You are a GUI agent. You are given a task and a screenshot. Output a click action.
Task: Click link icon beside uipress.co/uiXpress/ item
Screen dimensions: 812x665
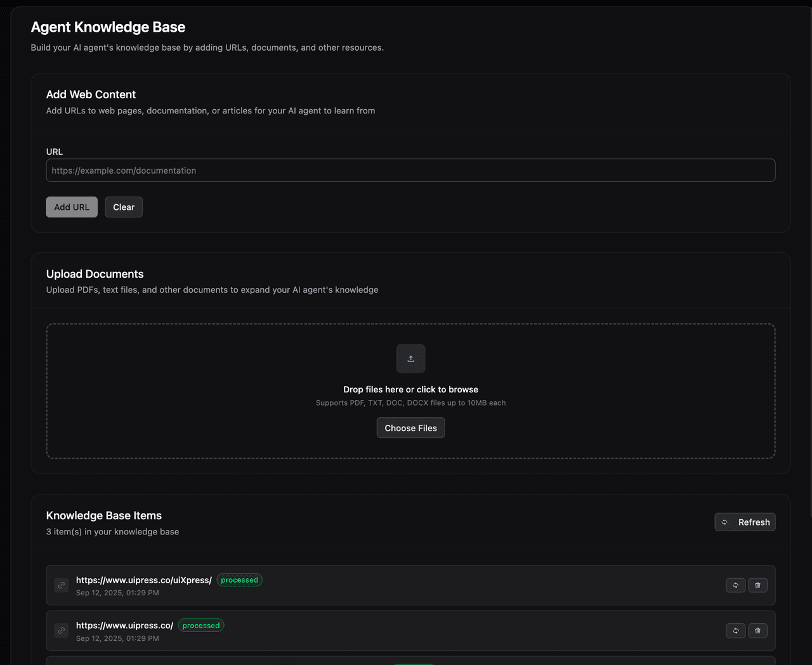[x=62, y=585]
